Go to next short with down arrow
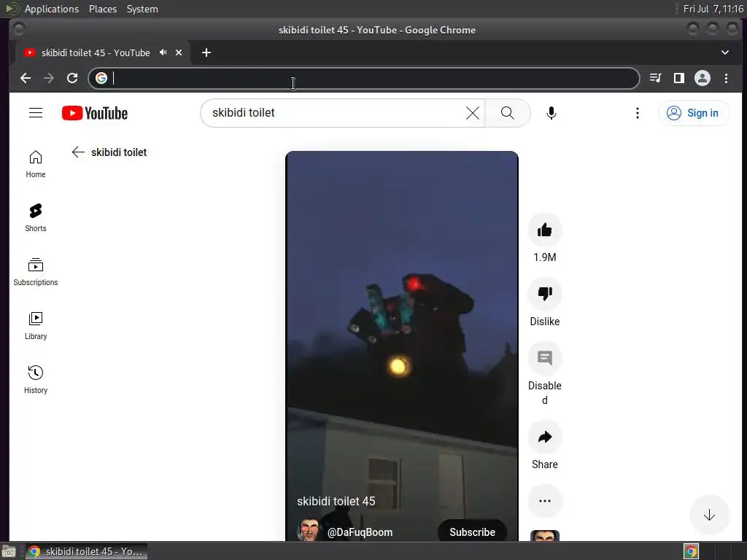This screenshot has width=747, height=560. click(x=709, y=515)
